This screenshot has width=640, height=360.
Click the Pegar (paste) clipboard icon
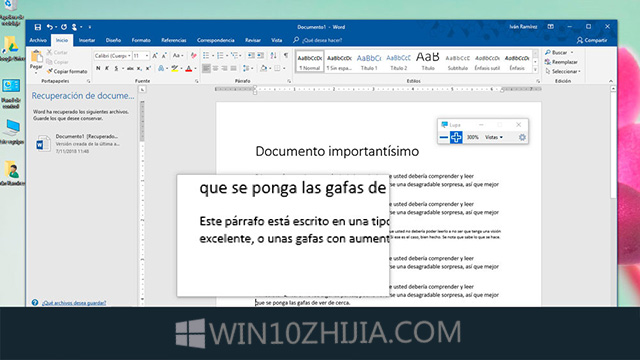[x=36, y=57]
